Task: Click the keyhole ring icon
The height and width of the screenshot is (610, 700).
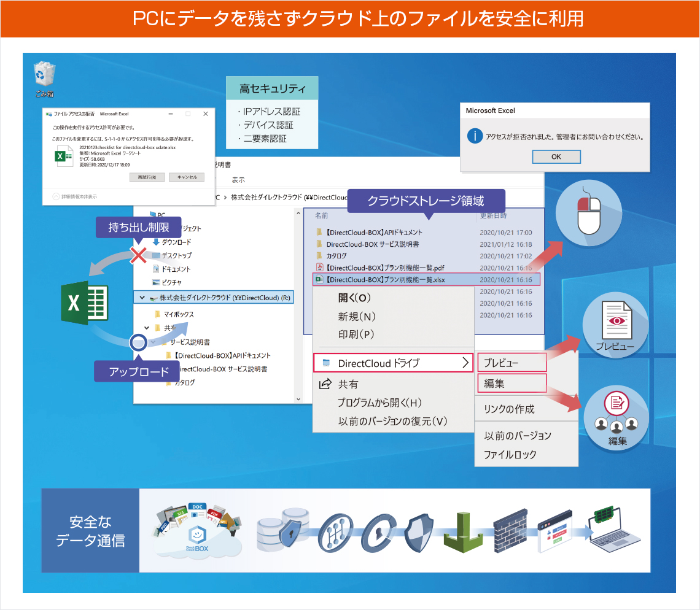Action: [x=379, y=532]
